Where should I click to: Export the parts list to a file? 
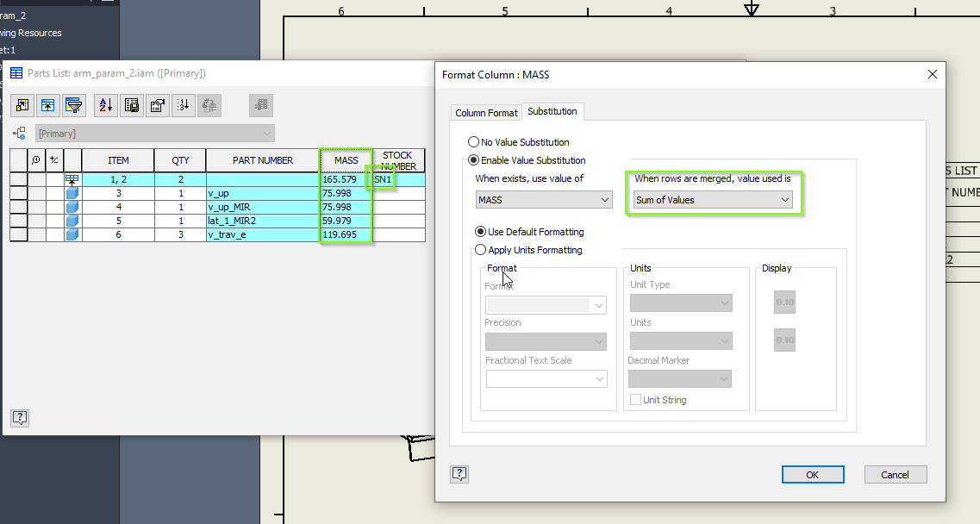point(131,105)
